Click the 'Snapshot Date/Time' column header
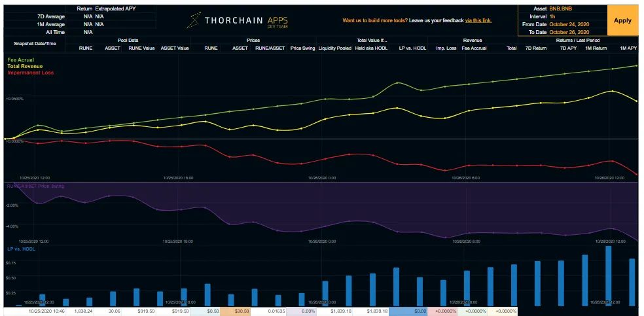Image resolution: width=644 pixels, height=316 pixels. (35, 44)
